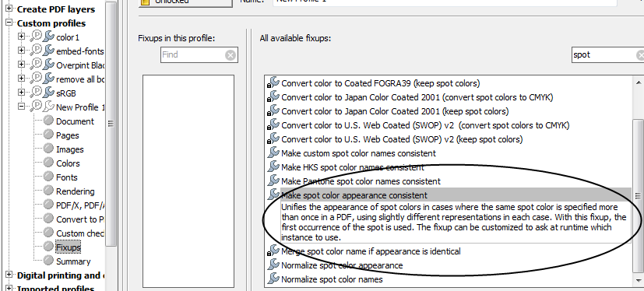Image resolution: width=644 pixels, height=291 pixels.
Task: Expand the Create PDF layers group
Action: pyautogui.click(x=9, y=9)
